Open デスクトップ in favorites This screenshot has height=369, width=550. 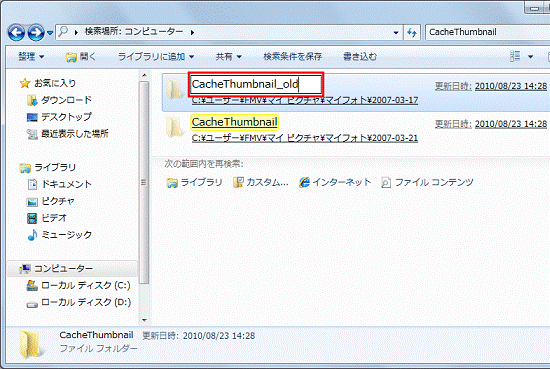pos(66,117)
